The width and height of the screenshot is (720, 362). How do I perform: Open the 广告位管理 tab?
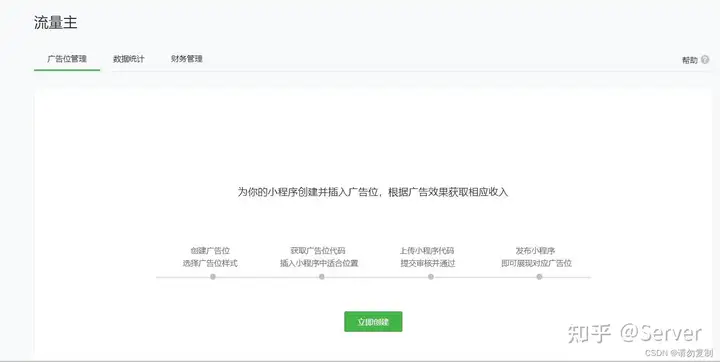point(67,59)
